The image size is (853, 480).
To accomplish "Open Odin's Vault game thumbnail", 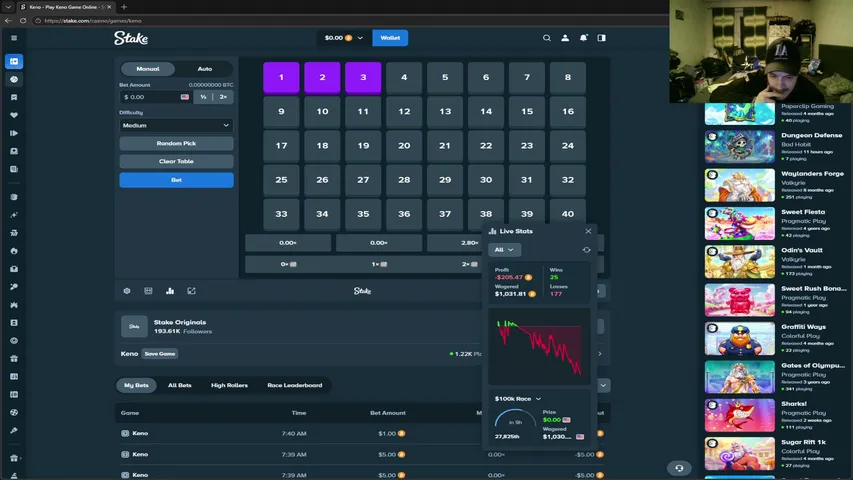I will click(739, 262).
